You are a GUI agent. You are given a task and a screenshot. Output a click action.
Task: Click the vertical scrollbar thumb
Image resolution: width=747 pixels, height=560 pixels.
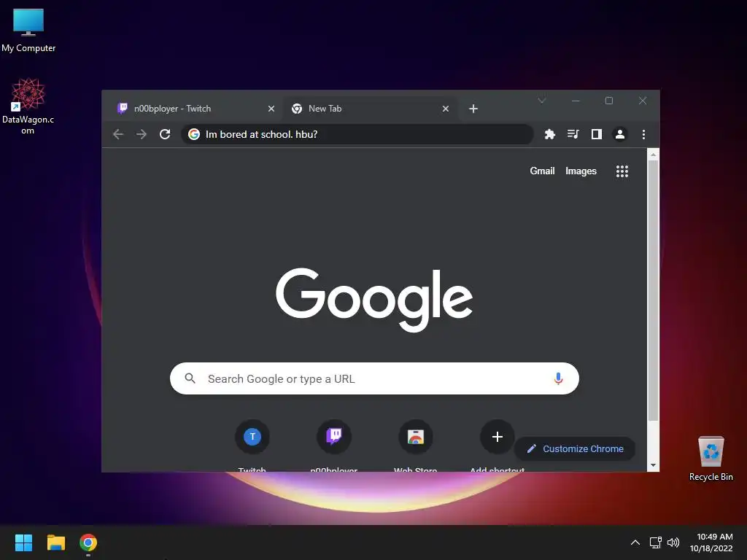coord(653,290)
